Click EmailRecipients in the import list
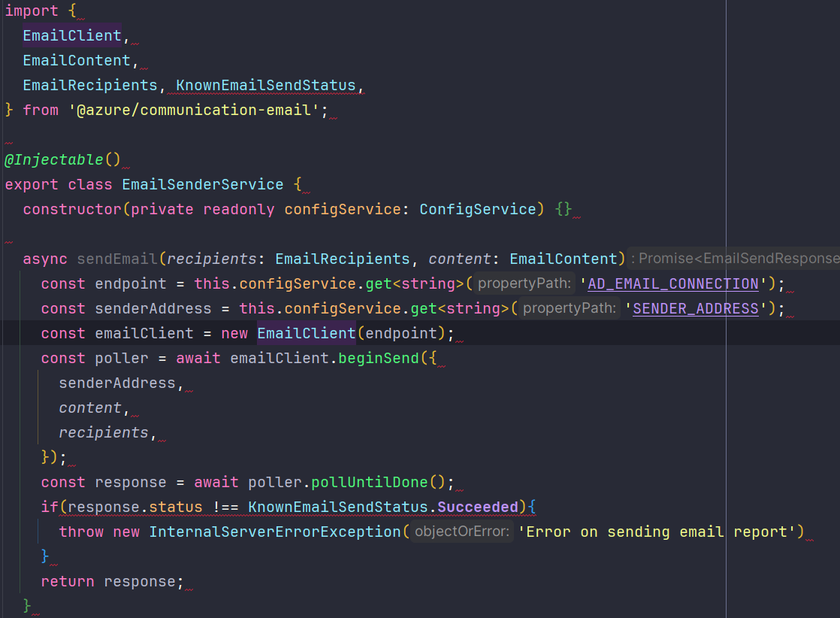 point(90,85)
